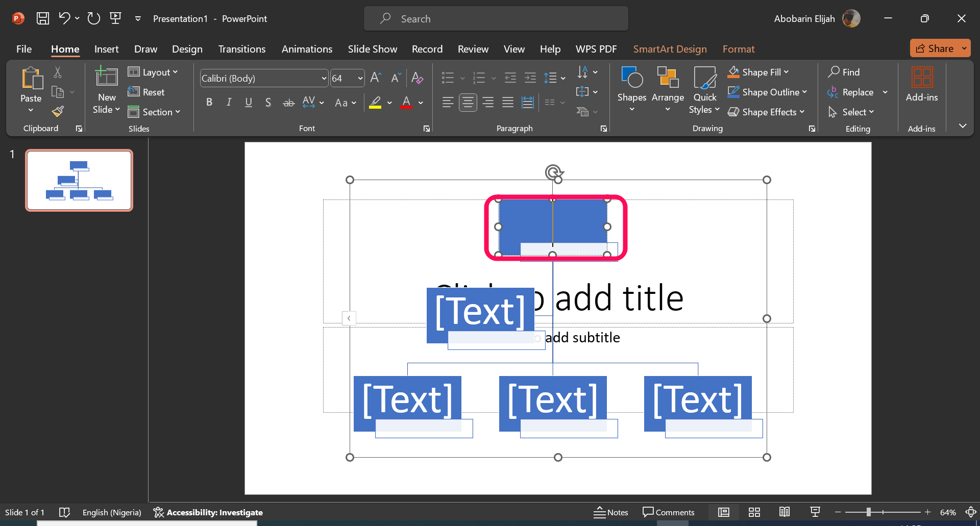Expand the font name dropdown

pos(324,78)
